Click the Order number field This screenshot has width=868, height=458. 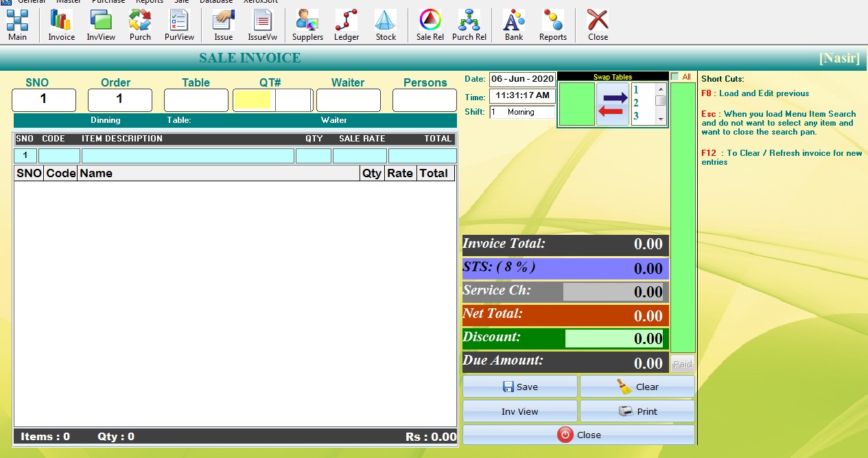point(120,100)
